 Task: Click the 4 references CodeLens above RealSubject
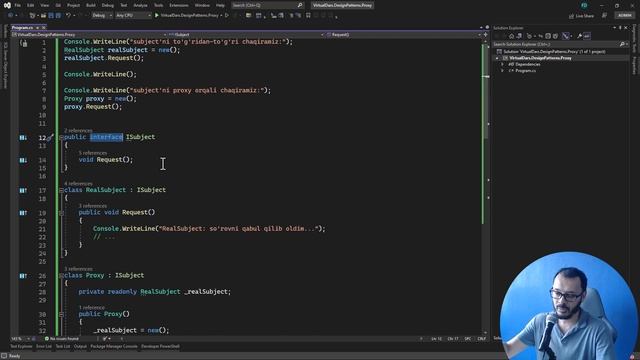pyautogui.click(x=78, y=184)
